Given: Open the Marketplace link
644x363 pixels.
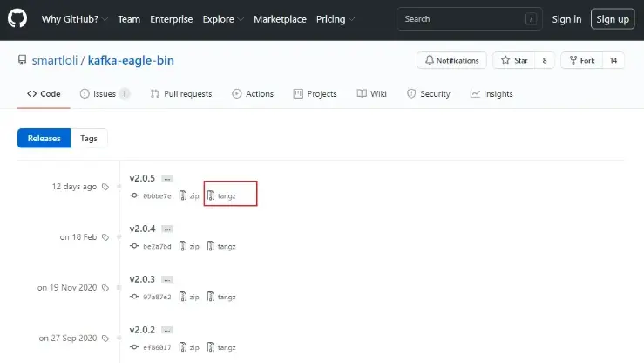Looking at the screenshot, I should click(280, 19).
